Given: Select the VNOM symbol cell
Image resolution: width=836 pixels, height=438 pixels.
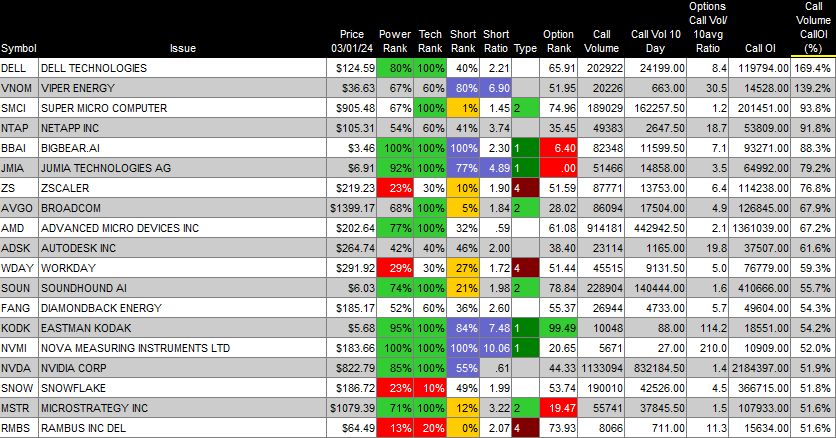Looking at the screenshot, I should pyautogui.click(x=19, y=88).
